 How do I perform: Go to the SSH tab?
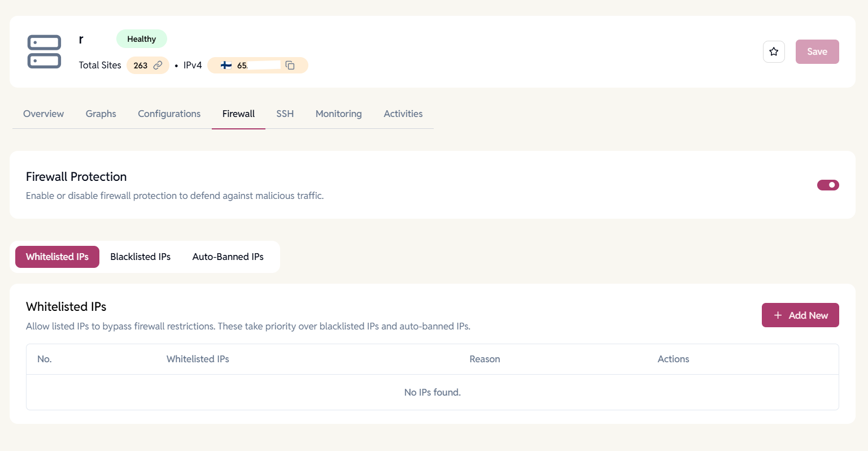coord(285,114)
